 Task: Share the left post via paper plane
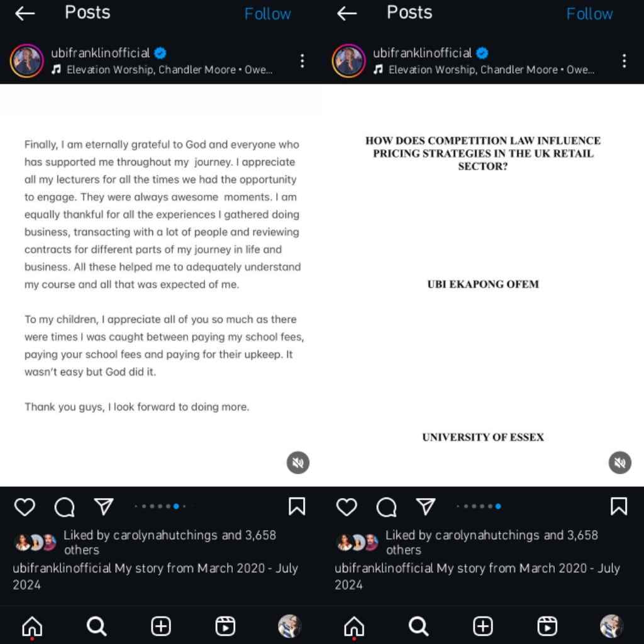pyautogui.click(x=104, y=506)
